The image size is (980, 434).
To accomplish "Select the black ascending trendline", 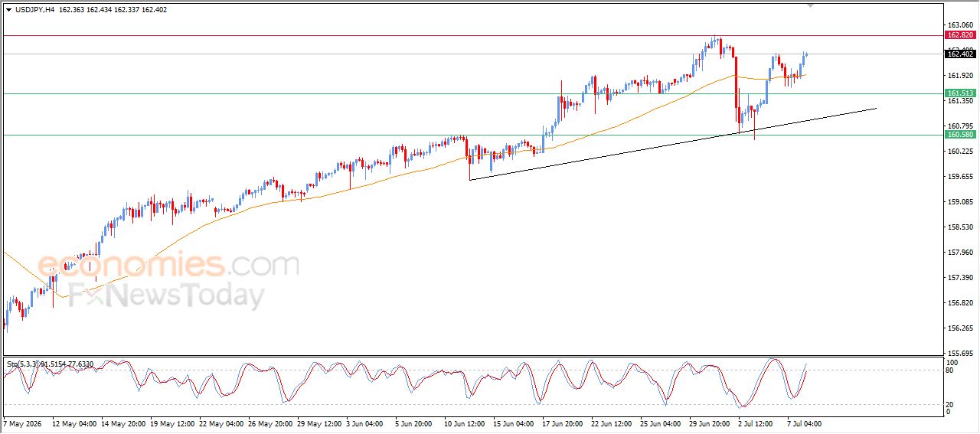I will [x=672, y=144].
